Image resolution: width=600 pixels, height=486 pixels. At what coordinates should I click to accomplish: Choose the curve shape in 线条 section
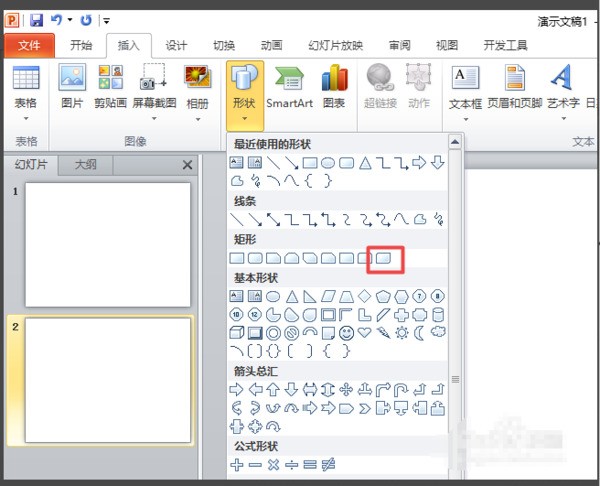401,220
